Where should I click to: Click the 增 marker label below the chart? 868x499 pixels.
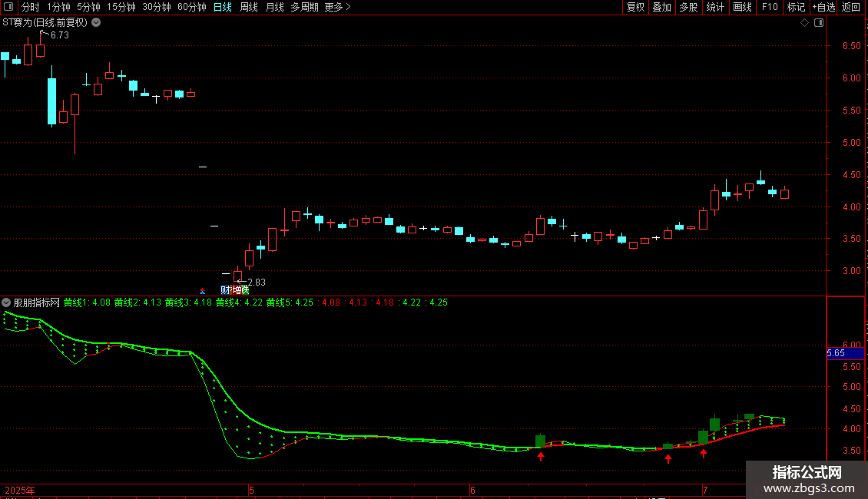click(237, 290)
